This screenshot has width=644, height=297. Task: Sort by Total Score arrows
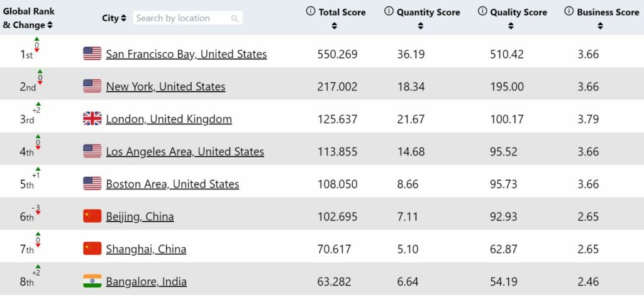335,26
